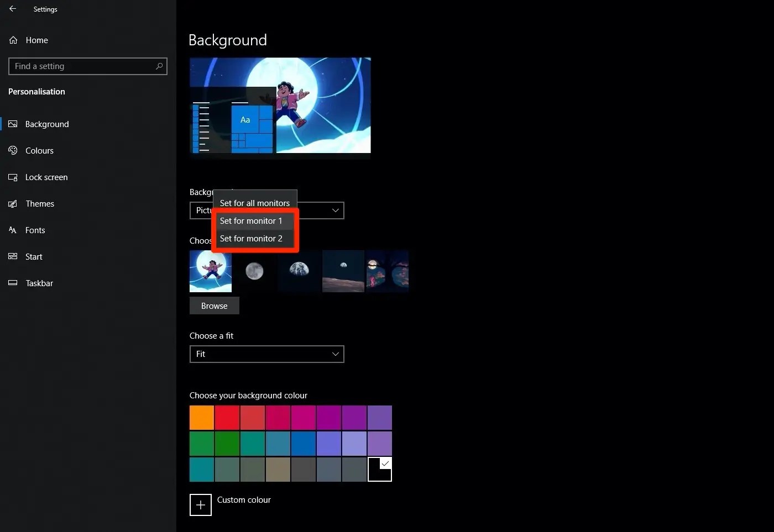
Task: Choose Set for all monitors
Action: [x=254, y=203]
